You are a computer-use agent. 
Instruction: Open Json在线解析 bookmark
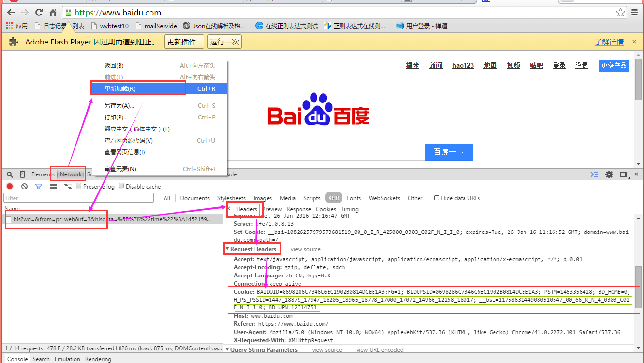click(214, 26)
